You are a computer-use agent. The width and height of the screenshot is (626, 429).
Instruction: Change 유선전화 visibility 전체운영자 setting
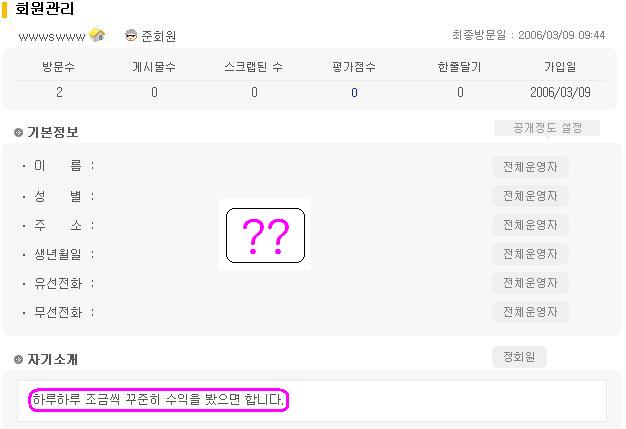[x=530, y=283]
